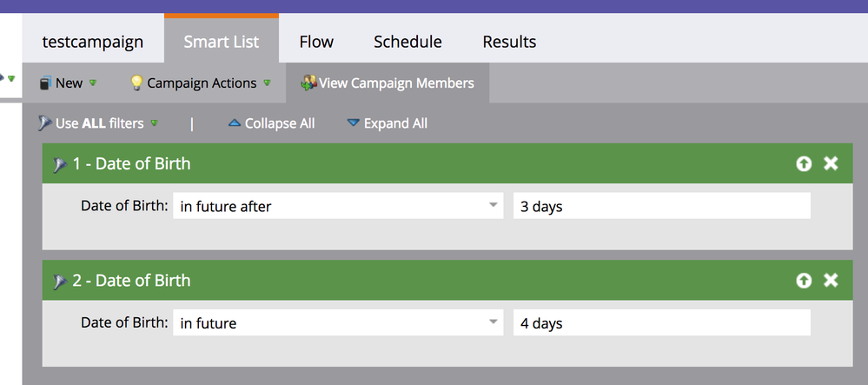Delete filter 2 using its X icon
This screenshot has width=868, height=385.
pos(831,281)
